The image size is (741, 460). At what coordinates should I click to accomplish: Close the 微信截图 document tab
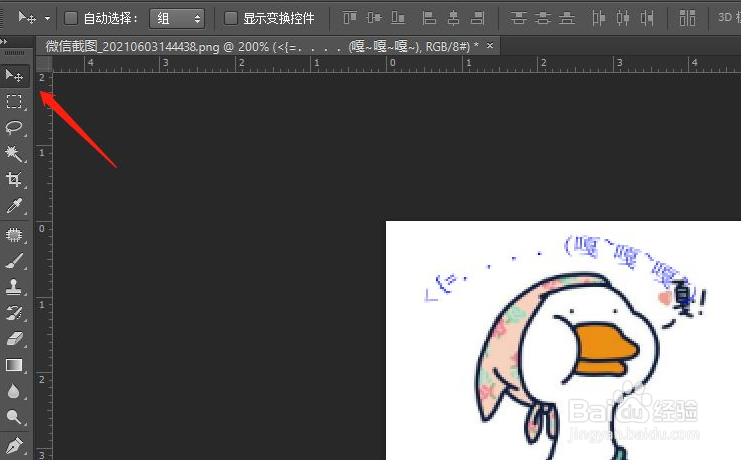490,45
